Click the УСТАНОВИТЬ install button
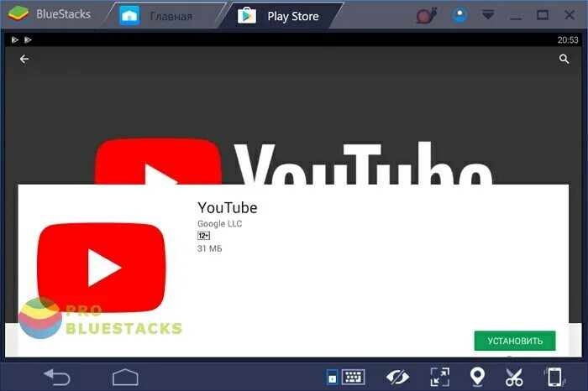Image resolution: width=588 pixels, height=391 pixels. tap(515, 341)
